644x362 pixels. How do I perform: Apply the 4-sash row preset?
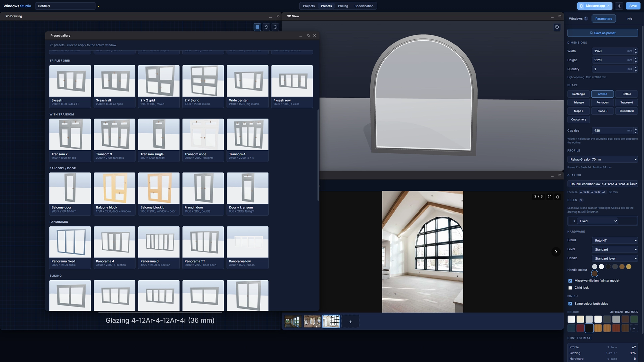point(292,86)
